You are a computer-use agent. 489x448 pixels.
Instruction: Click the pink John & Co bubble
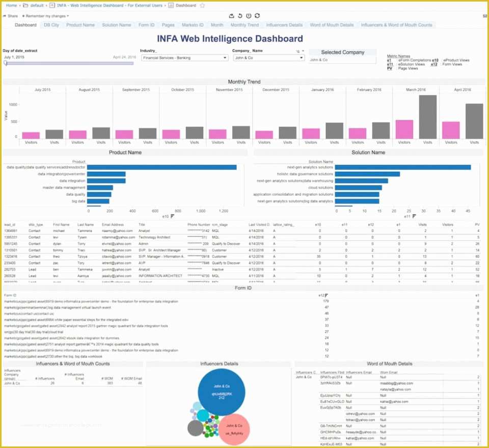234,430
